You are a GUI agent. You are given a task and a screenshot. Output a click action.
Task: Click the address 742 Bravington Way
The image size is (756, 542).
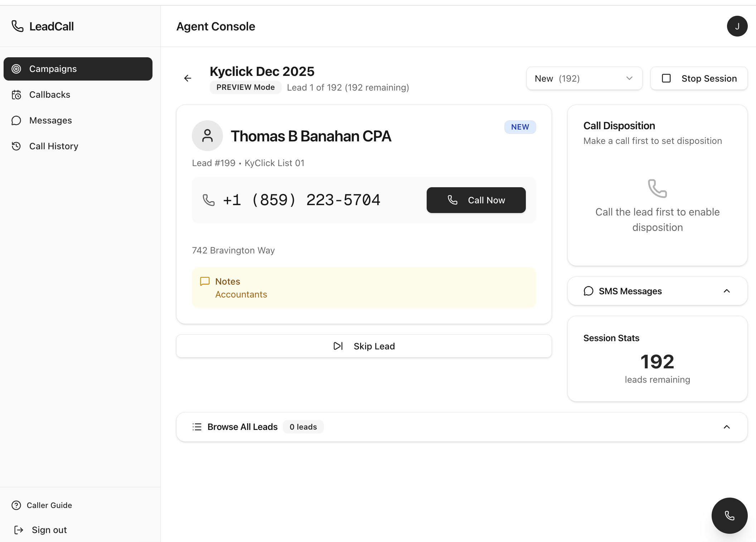point(233,250)
